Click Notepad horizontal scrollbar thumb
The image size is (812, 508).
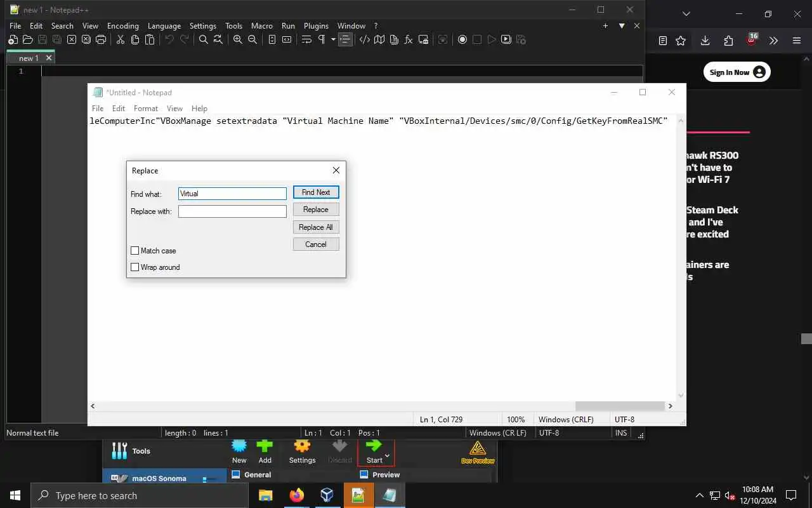(x=619, y=406)
